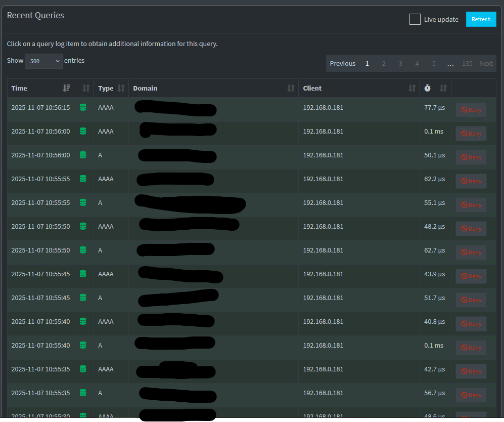This screenshot has height=422, width=504.
Task: Deny the 10:55:50 AAAA query domain
Action: click(x=471, y=229)
